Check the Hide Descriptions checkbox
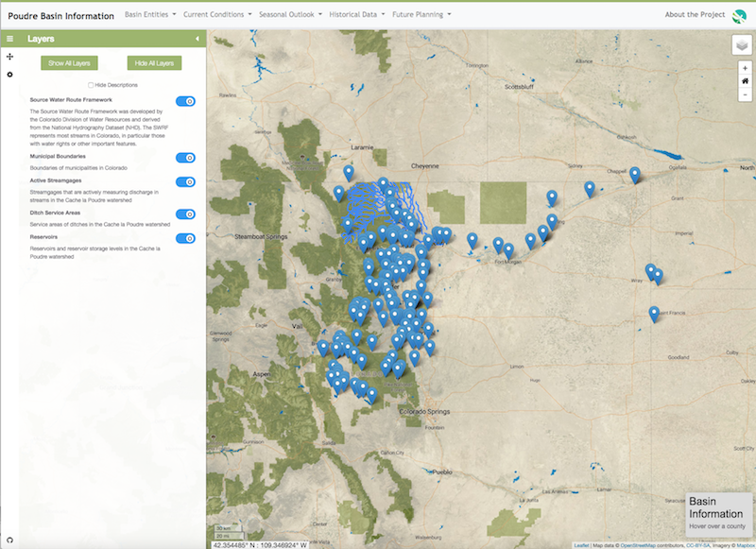The width and height of the screenshot is (756, 549). tap(91, 85)
